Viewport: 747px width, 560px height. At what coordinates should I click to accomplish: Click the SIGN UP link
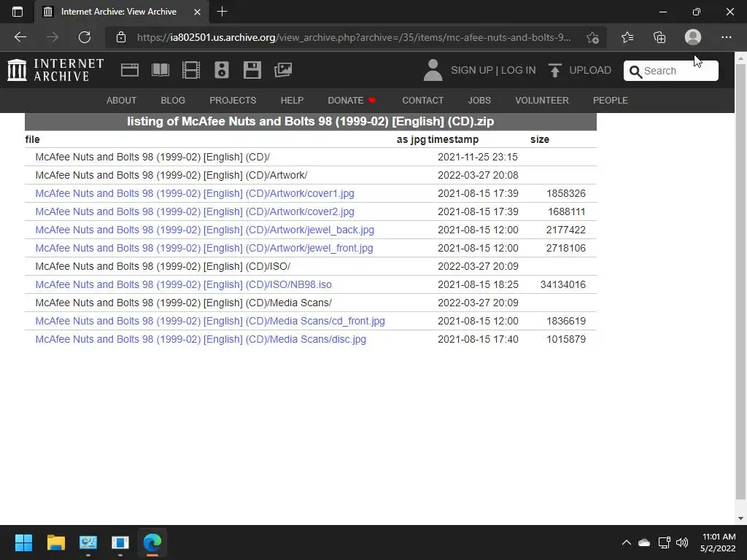pyautogui.click(x=472, y=70)
